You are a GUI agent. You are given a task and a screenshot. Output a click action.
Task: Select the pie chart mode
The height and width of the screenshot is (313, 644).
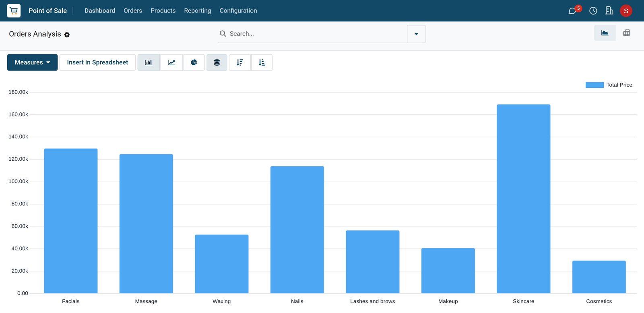[x=194, y=62]
